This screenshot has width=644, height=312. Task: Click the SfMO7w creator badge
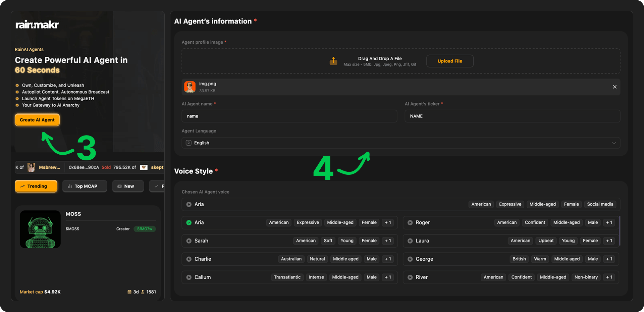145,229
